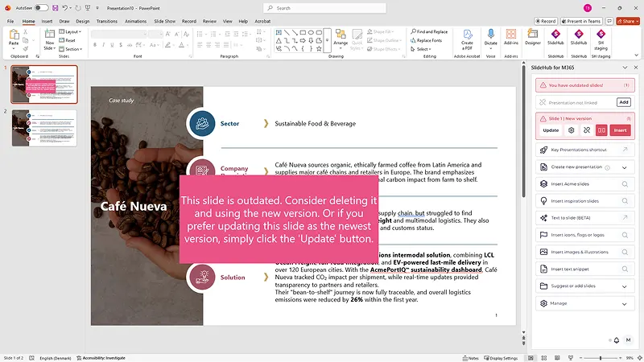Click the New Slide icon
644x362 pixels.
50,35
